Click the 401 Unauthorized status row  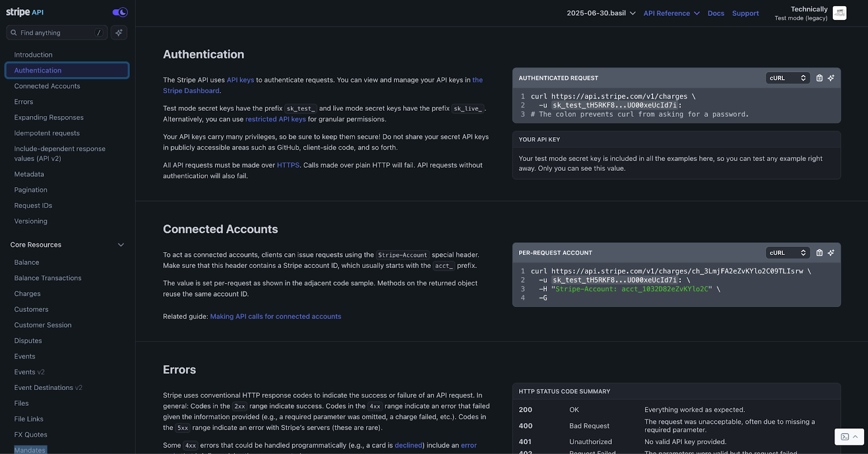(x=676, y=442)
